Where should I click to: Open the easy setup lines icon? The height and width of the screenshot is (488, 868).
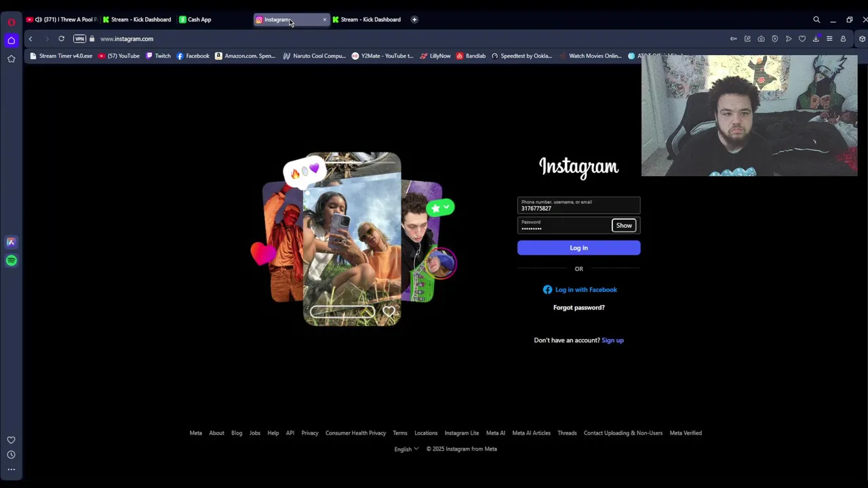[829, 39]
